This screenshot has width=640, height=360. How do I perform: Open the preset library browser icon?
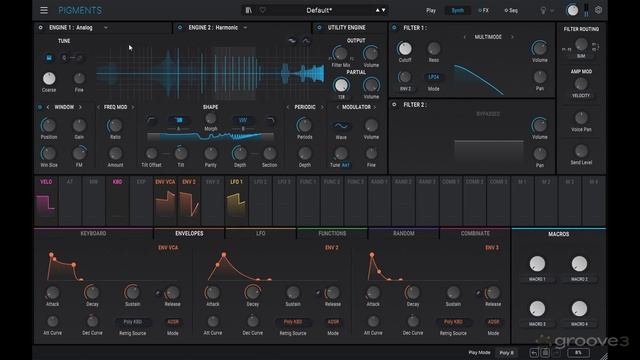[249, 10]
